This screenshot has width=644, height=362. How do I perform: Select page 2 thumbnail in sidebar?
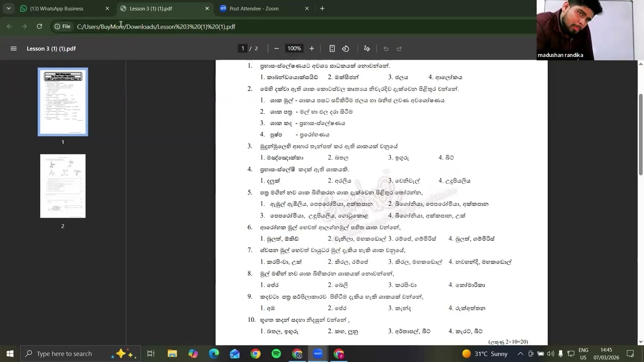(63, 186)
